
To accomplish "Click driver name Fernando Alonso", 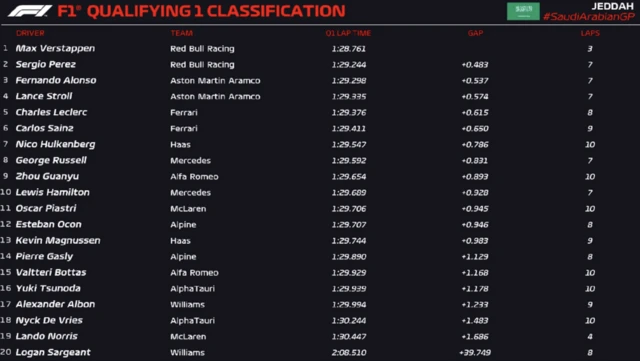I will pos(56,80).
